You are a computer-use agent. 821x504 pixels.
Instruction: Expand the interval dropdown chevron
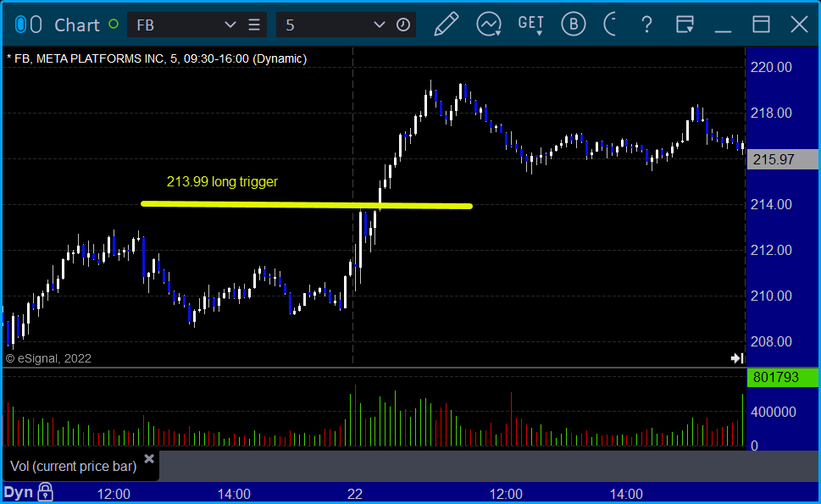(x=379, y=25)
